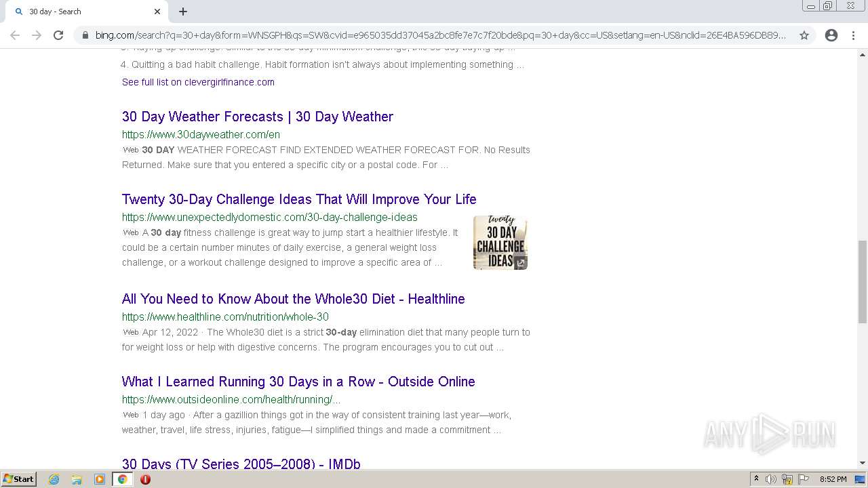Open the outsideonline.com URL link
The width and height of the screenshot is (868, 488).
click(x=231, y=399)
